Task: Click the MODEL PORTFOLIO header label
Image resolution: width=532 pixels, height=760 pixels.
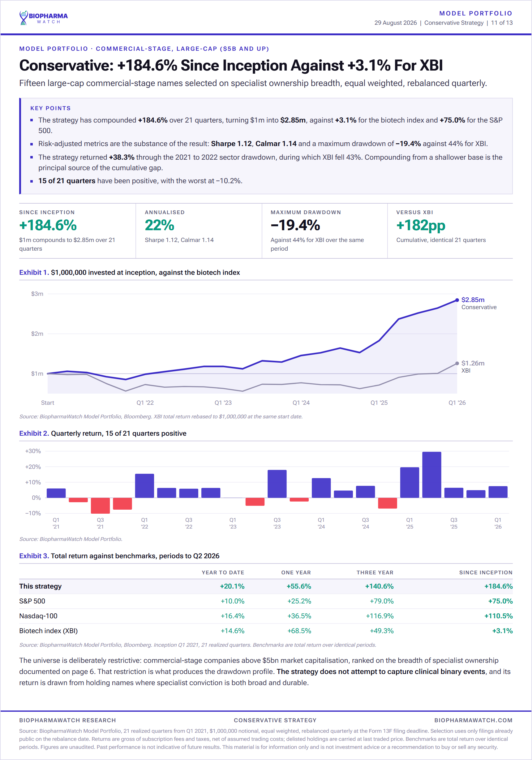Action: coord(475,13)
